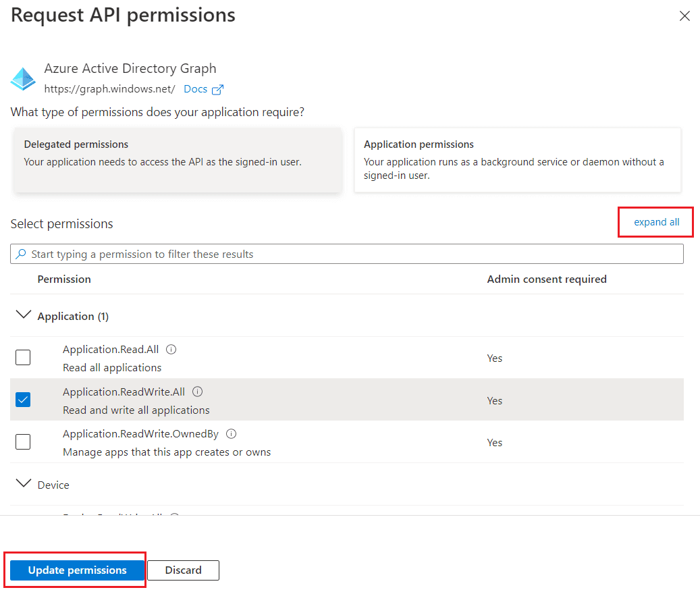The image size is (700, 592).
Task: Select the Delegated permissions option
Action: (x=178, y=160)
